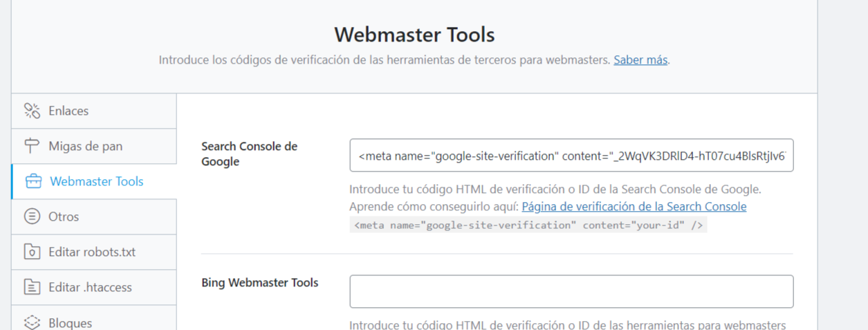Switch to the Migas de pan tab

(x=94, y=146)
